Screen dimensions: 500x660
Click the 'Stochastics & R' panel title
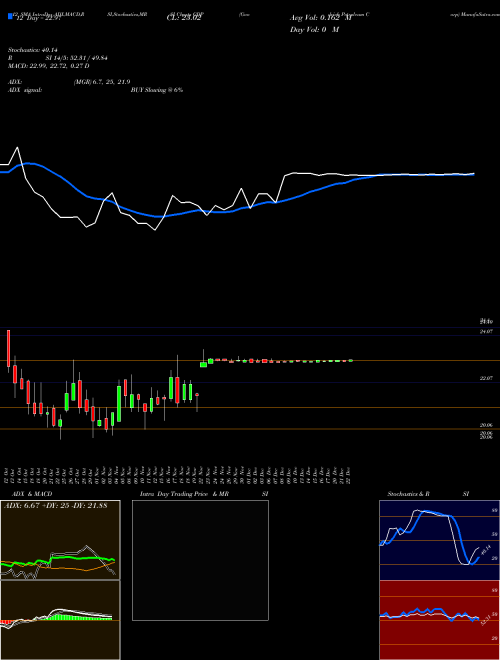click(409, 494)
